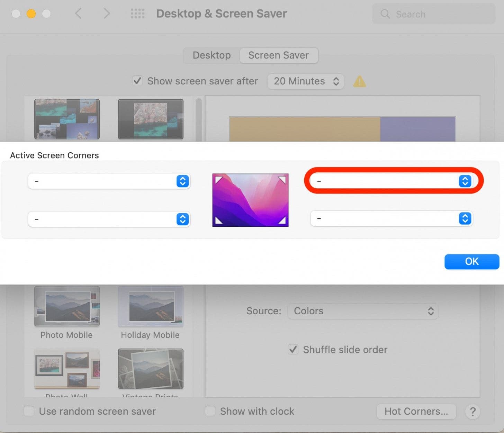Open the bottom-right corner action dropdown
The width and height of the screenshot is (504, 433).
(x=391, y=218)
